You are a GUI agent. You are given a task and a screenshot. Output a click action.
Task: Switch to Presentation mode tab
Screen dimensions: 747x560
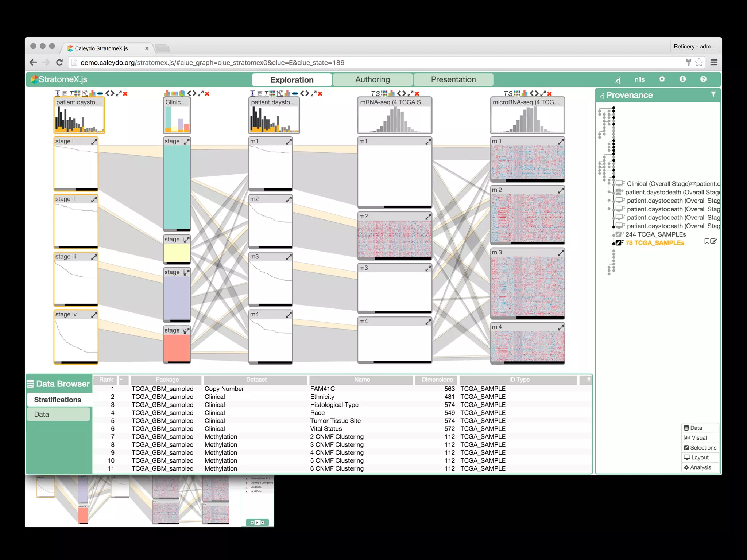click(453, 79)
